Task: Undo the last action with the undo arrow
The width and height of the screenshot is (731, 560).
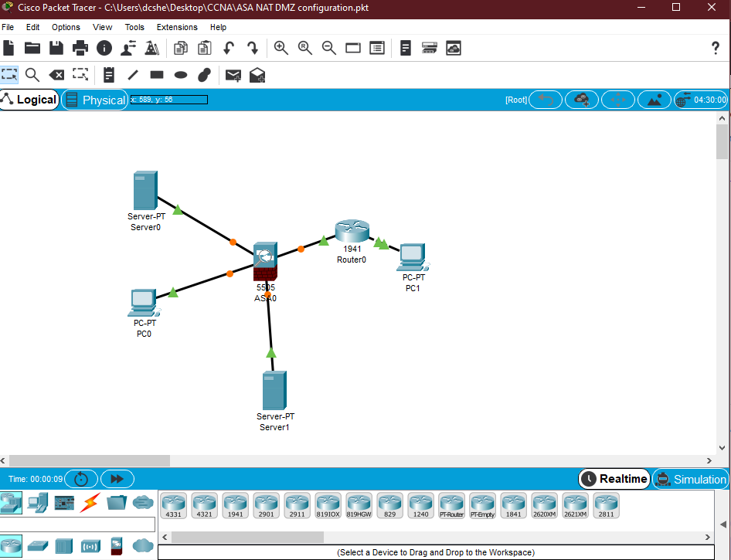Action: [x=229, y=48]
